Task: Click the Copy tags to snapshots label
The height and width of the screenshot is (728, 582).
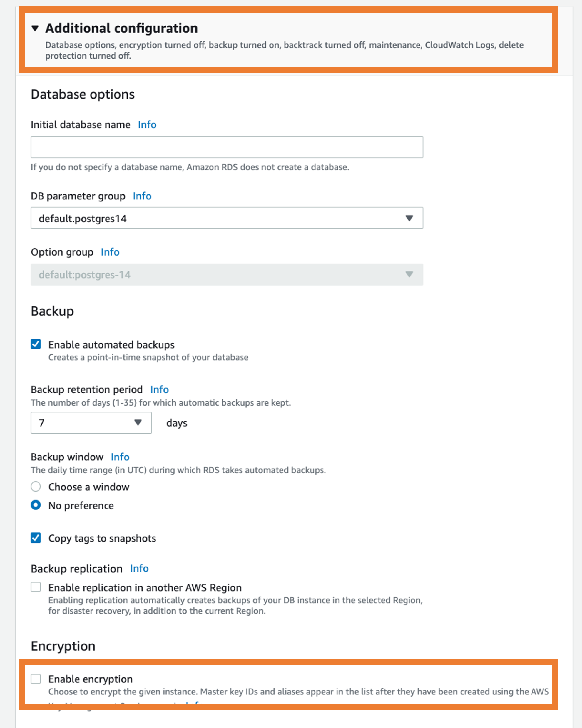Action: point(102,538)
